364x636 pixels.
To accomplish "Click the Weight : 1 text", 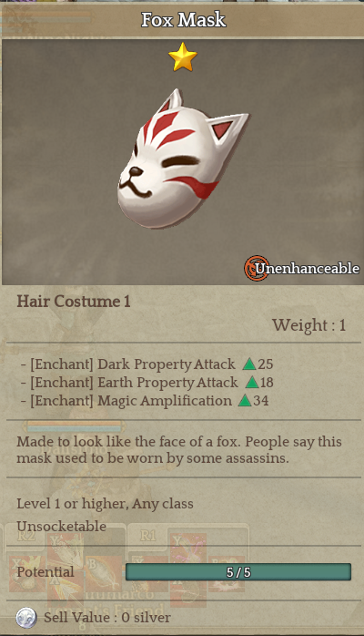I will [x=308, y=325].
